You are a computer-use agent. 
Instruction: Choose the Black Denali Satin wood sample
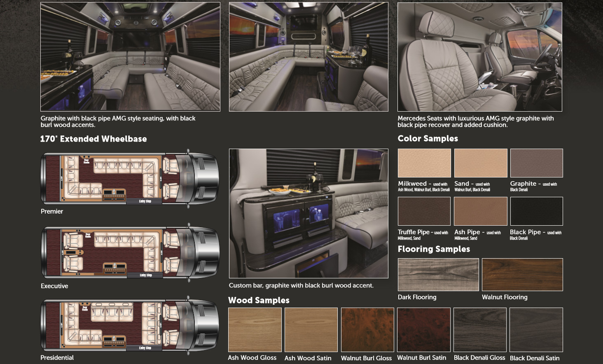pos(536,329)
